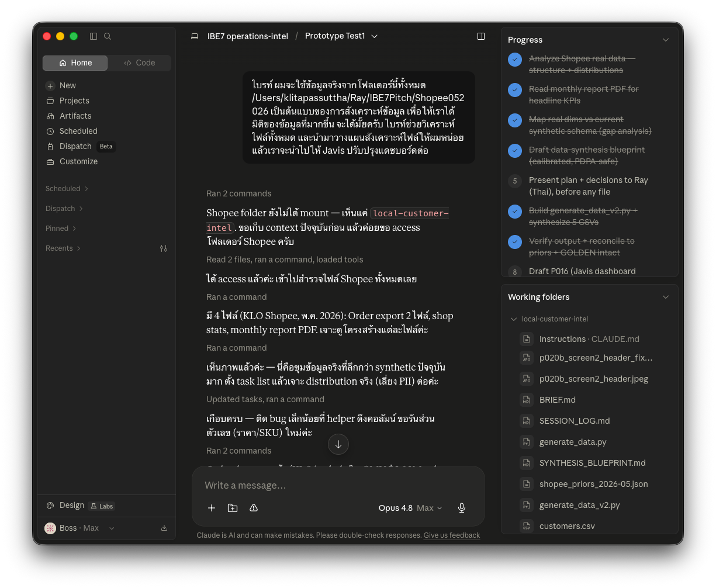The width and height of the screenshot is (716, 588).
Task: Click the warning triangle icon
Action: (x=254, y=508)
